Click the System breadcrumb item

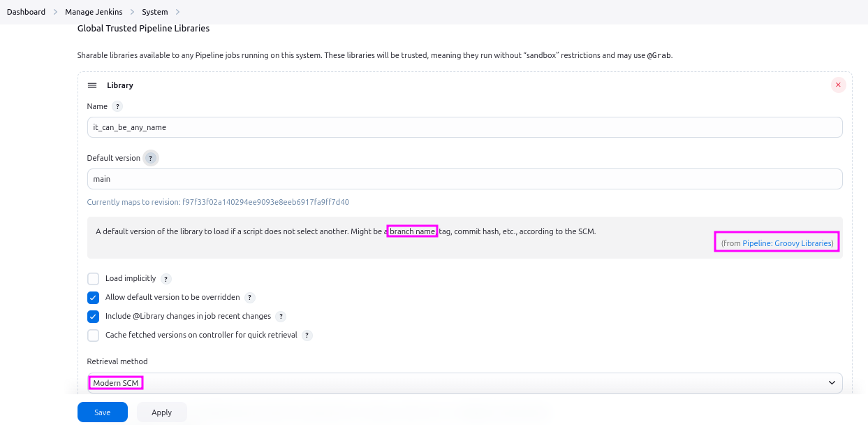(x=154, y=12)
